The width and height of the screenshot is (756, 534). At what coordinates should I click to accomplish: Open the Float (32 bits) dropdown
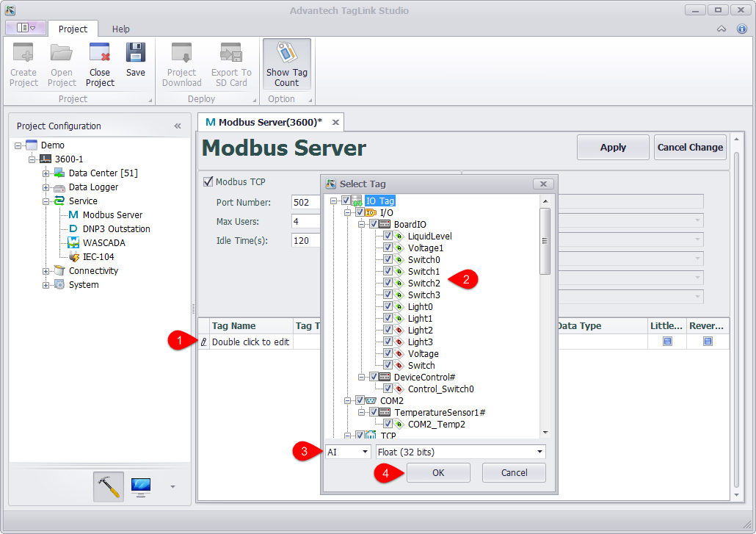(x=460, y=452)
